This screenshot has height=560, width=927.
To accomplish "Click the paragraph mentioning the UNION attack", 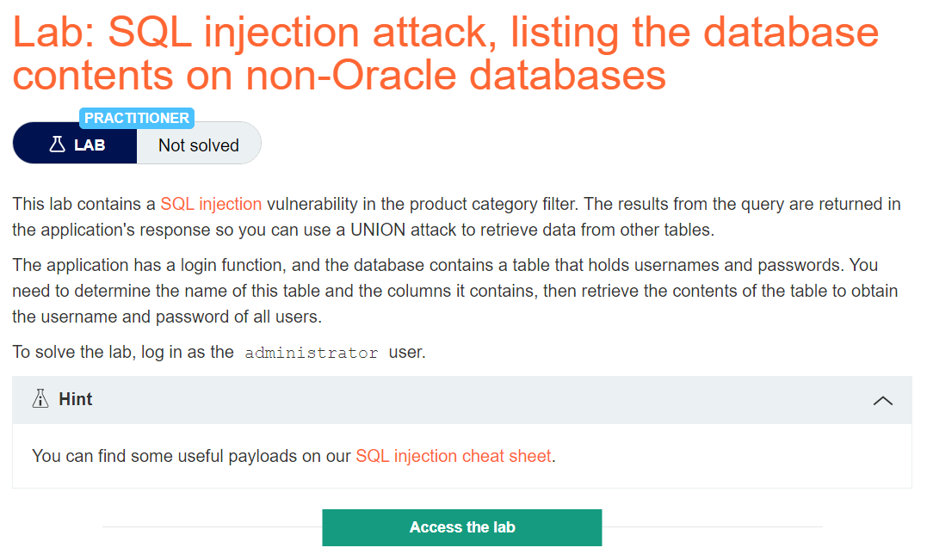I will pos(456,217).
